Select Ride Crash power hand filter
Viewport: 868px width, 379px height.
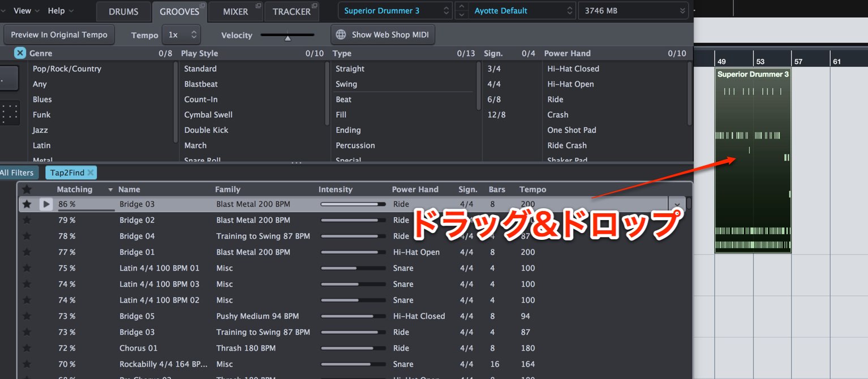pyautogui.click(x=567, y=145)
